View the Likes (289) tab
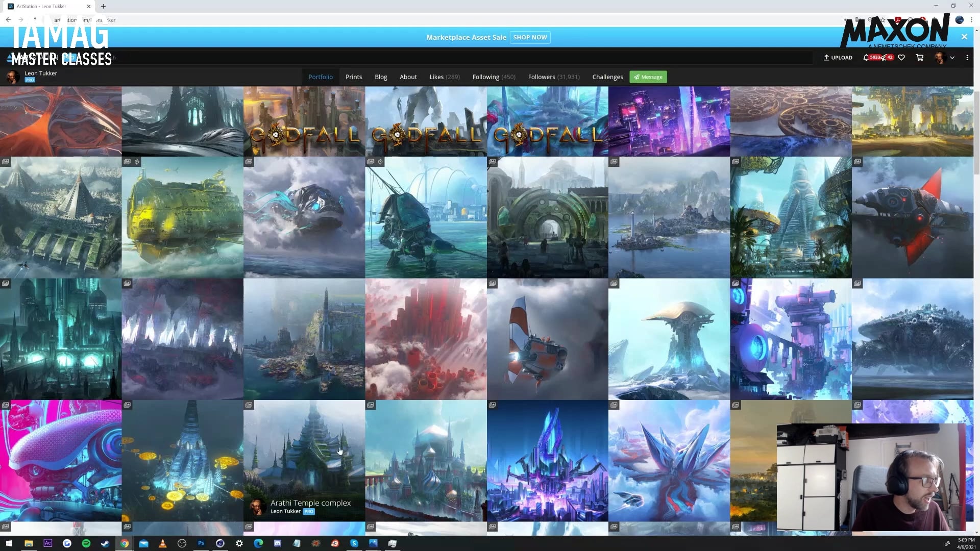Viewport: 980px width, 551px height. click(x=445, y=77)
